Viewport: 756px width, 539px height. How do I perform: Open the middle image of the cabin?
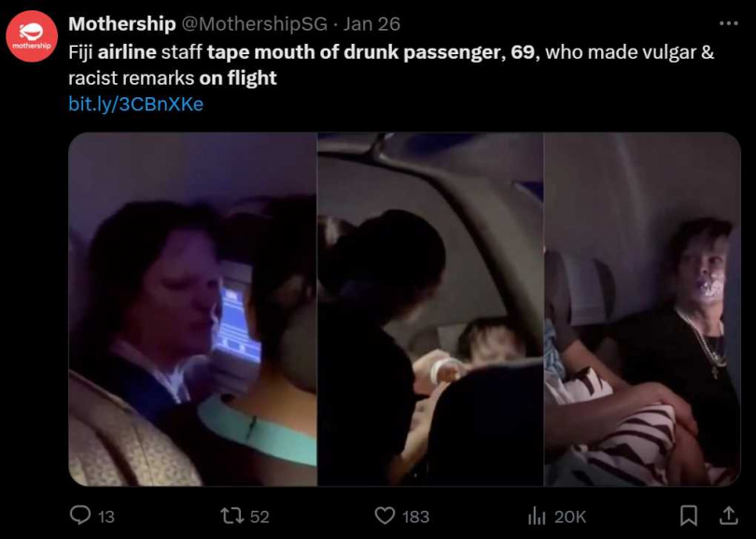pos(430,309)
